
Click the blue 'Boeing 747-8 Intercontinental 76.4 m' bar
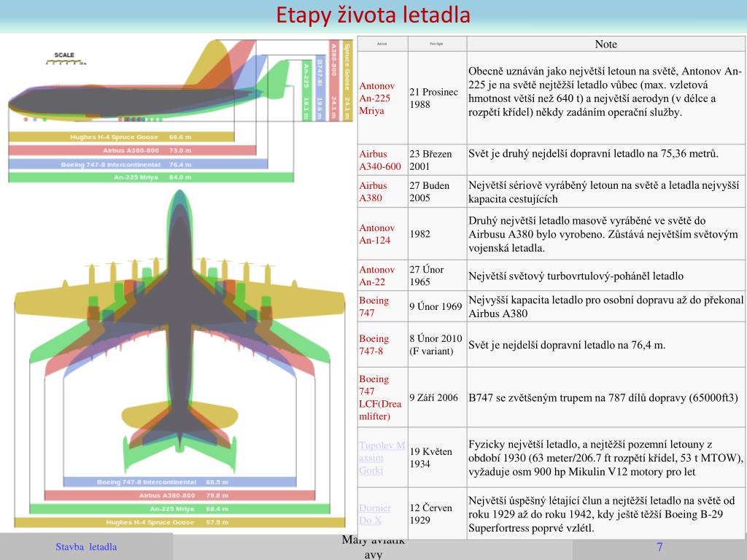coord(138,164)
